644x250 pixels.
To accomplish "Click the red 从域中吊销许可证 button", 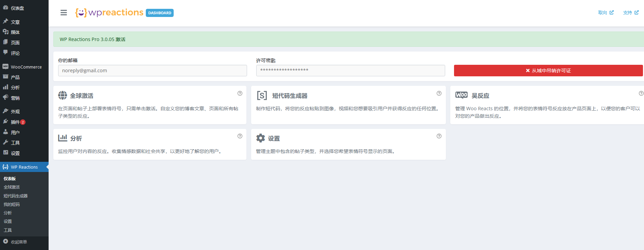I will coord(548,71).
